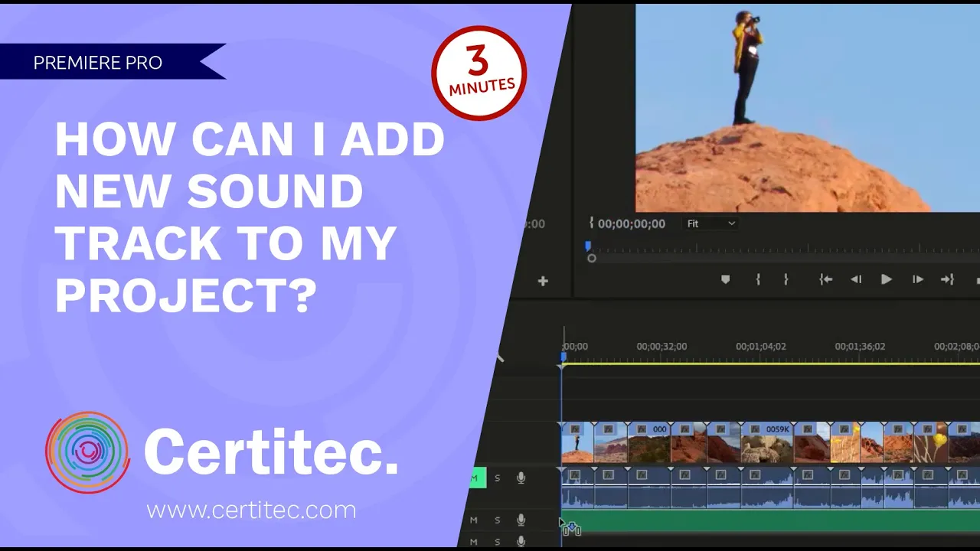Image resolution: width=980 pixels, height=551 pixels.
Task: Select the green soundtrack audio clip
Action: 770,521
